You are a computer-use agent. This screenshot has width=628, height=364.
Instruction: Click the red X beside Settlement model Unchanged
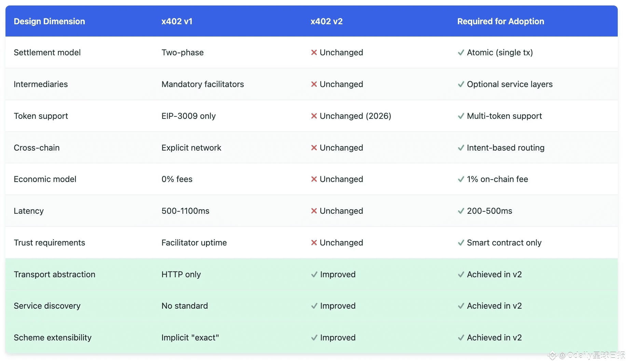click(314, 53)
